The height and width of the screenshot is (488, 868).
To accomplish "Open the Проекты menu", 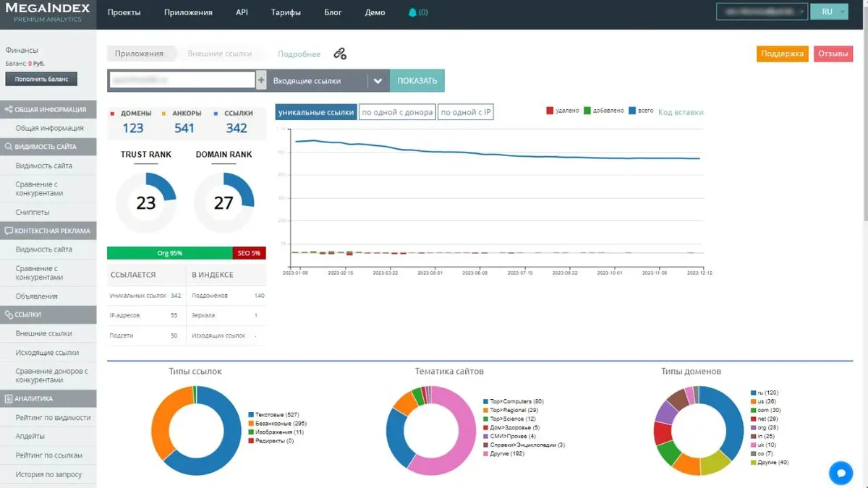I will [124, 12].
